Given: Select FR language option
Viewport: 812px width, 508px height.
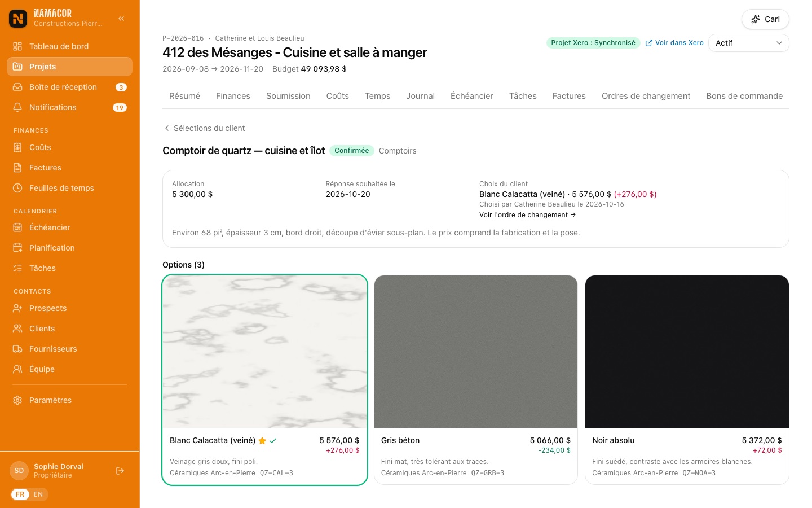Looking at the screenshot, I should [x=20, y=494].
